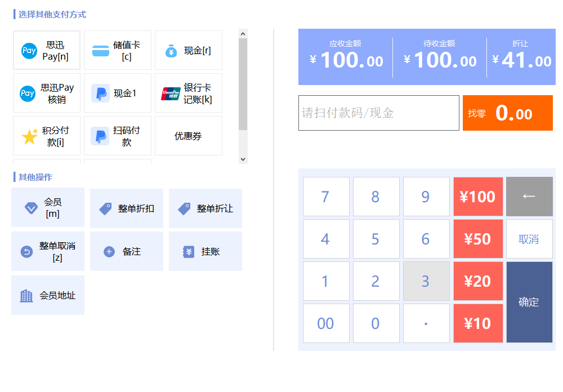This screenshot has height=392, width=563.
Task: Click 取消 on the keypad
Action: click(x=529, y=239)
